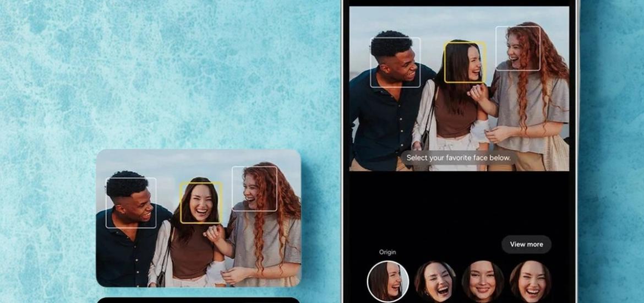Choose the open-mouth laughing face beside Origin
The width and height of the screenshot is (644, 303).
pyautogui.click(x=435, y=281)
